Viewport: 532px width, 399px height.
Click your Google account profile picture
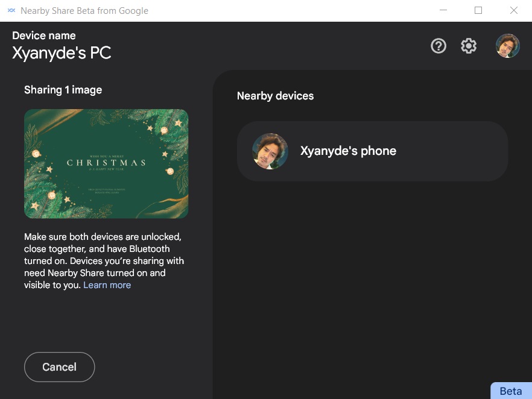click(x=507, y=45)
